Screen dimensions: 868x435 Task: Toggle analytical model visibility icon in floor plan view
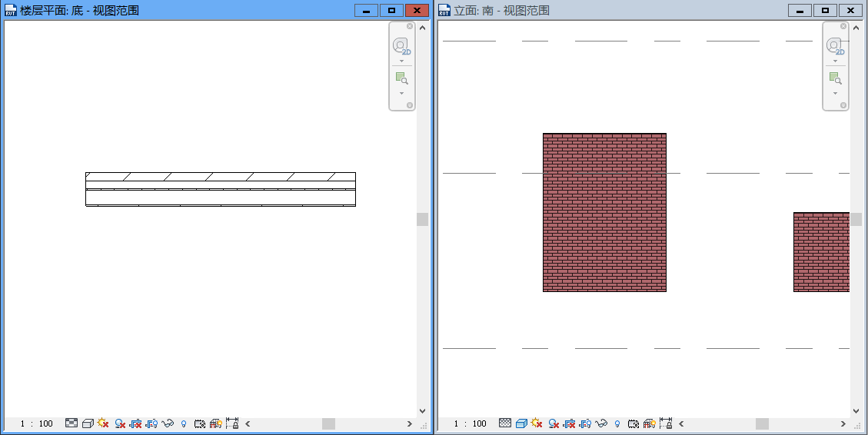[216, 424]
